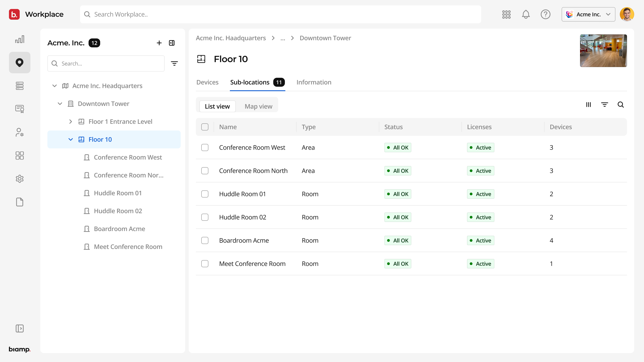Open filter icon beside tree search
This screenshot has height=362, width=644.
tap(174, 63)
